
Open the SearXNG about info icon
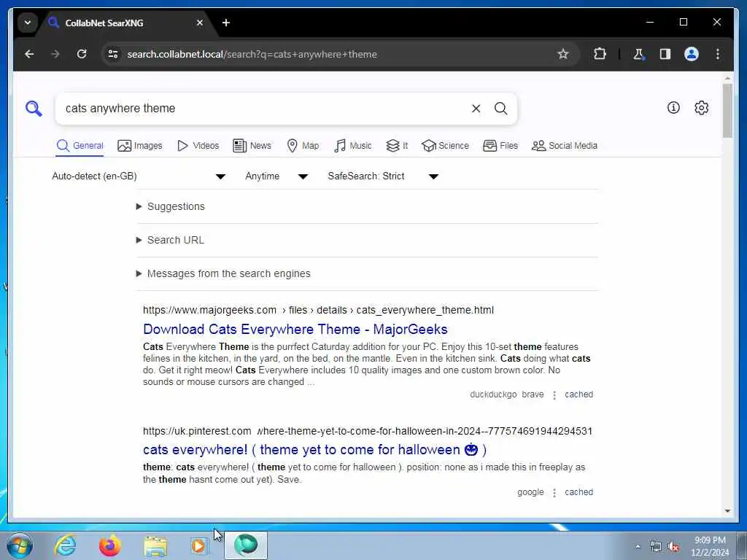(x=673, y=108)
